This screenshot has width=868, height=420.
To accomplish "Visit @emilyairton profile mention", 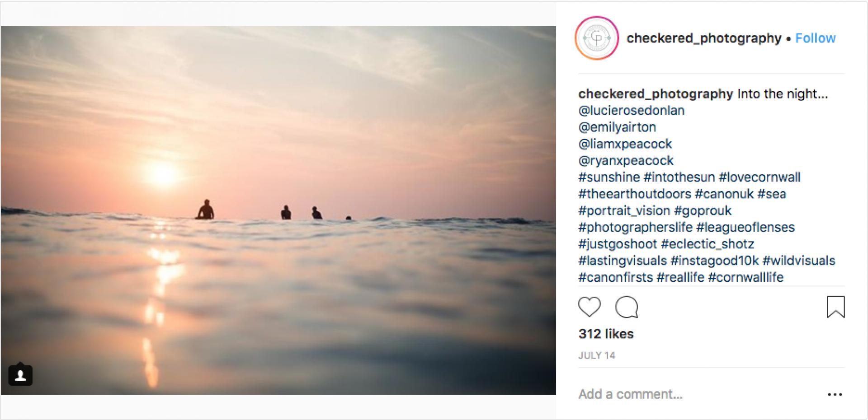I will (x=617, y=127).
